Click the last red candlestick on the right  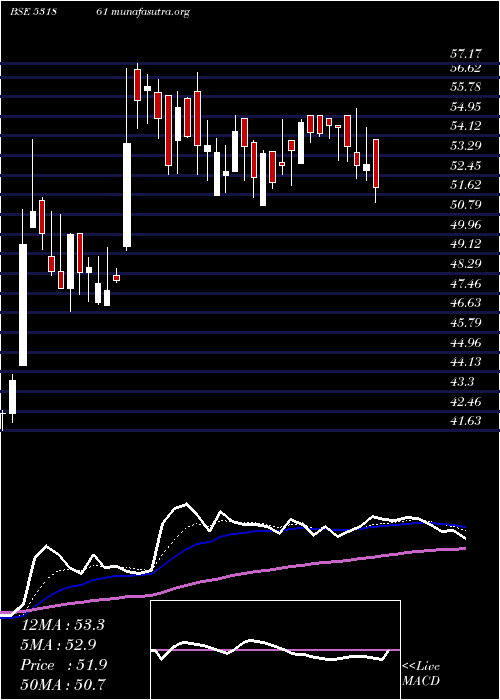tap(376, 163)
